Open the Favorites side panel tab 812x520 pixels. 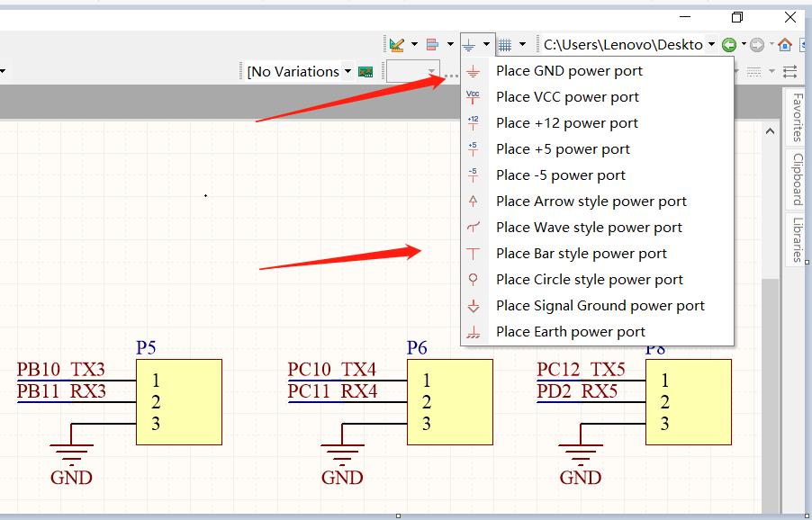(x=798, y=118)
